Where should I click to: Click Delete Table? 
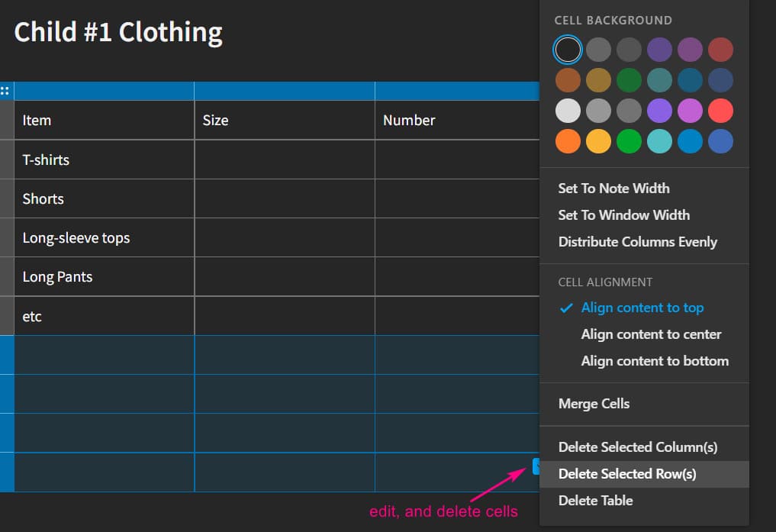coord(595,501)
